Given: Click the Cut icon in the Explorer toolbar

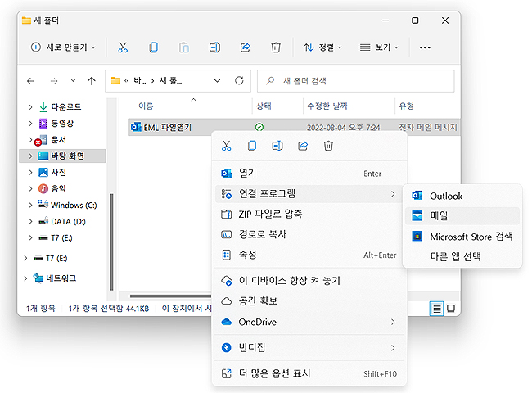Looking at the screenshot, I should pos(123,47).
